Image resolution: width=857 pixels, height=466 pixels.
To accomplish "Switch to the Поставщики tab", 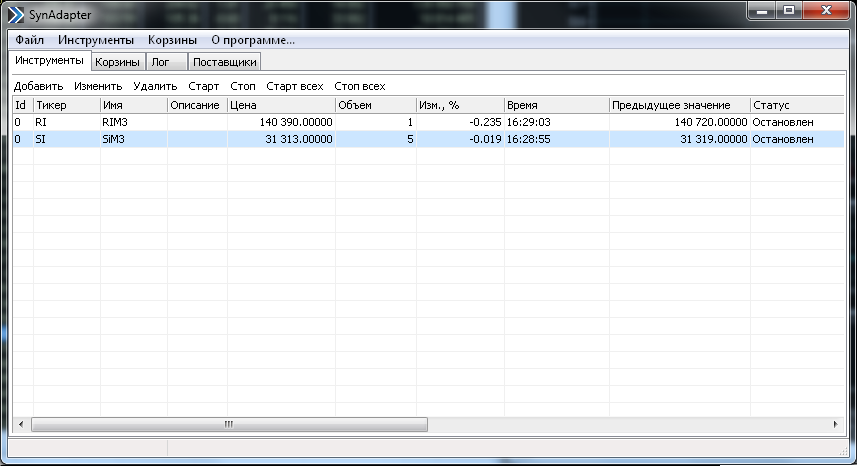I will pos(225,62).
